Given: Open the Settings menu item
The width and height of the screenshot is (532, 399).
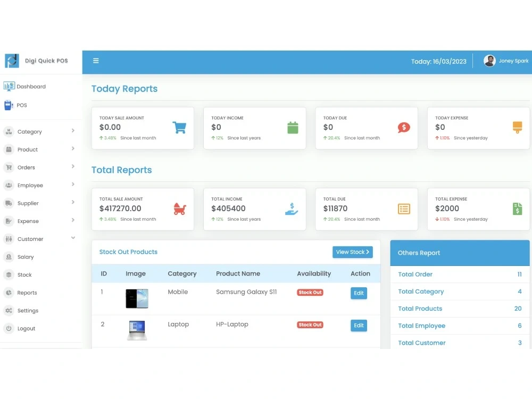Looking at the screenshot, I should (28, 311).
